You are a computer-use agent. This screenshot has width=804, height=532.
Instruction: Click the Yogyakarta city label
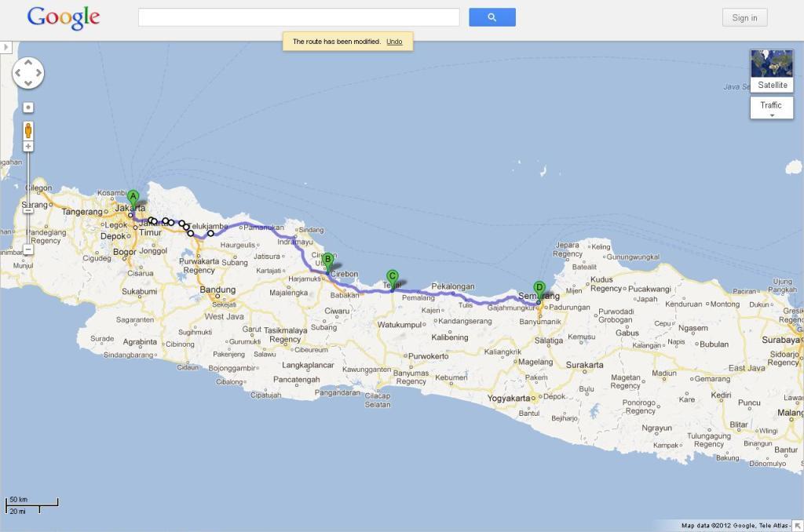[x=509, y=399]
